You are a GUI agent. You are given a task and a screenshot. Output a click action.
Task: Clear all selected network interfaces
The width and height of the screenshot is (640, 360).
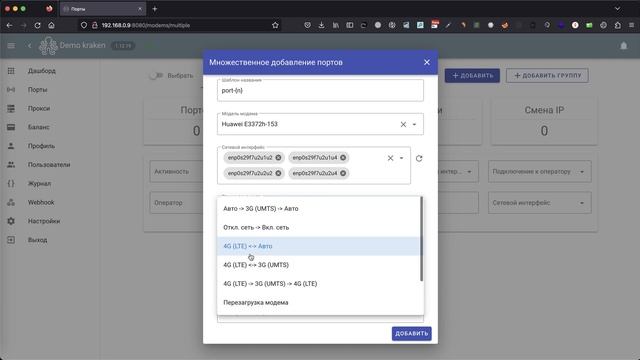[390, 158]
